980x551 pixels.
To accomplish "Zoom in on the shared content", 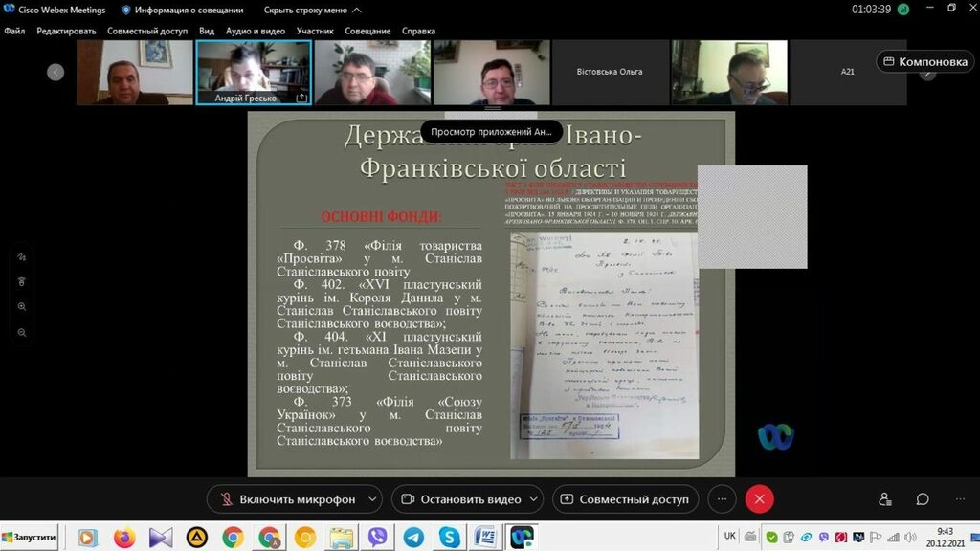I will 22,307.
